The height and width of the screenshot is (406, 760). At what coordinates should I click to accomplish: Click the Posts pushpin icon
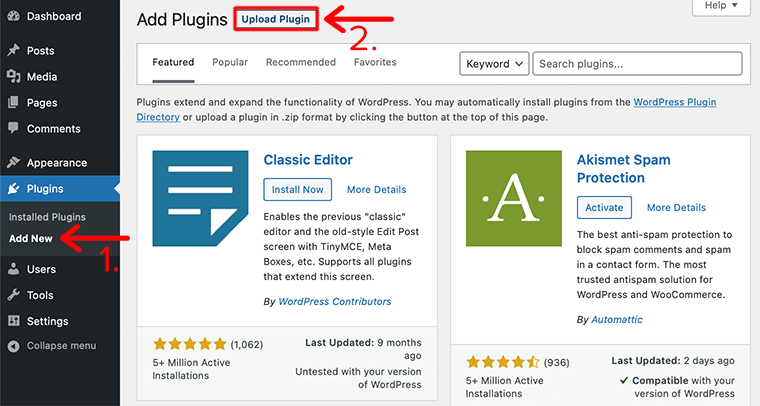coord(14,50)
